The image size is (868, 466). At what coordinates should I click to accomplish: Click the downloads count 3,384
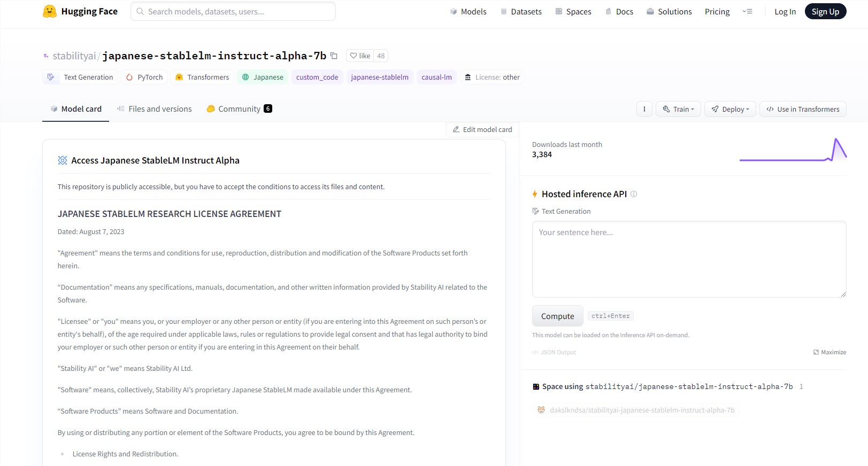tap(542, 154)
